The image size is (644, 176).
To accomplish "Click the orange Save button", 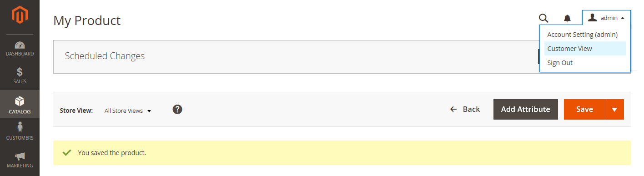I will click(584, 110).
